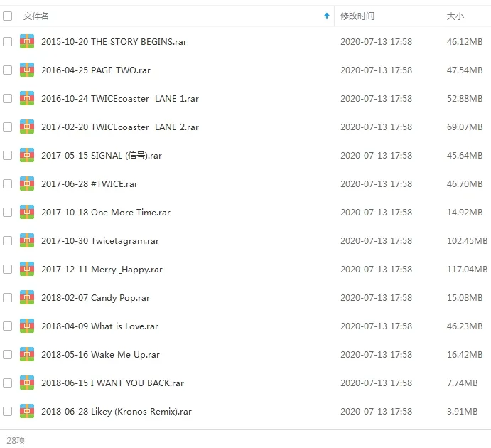Open file 2015-10-20 THE STORY BEGINS.rar
This screenshot has width=491, height=448.
[x=114, y=42]
